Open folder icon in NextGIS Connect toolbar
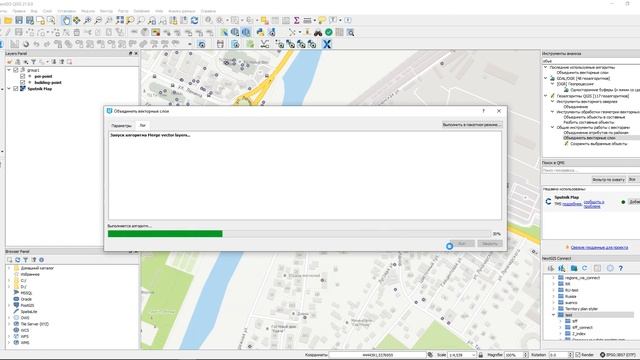 coord(574,268)
